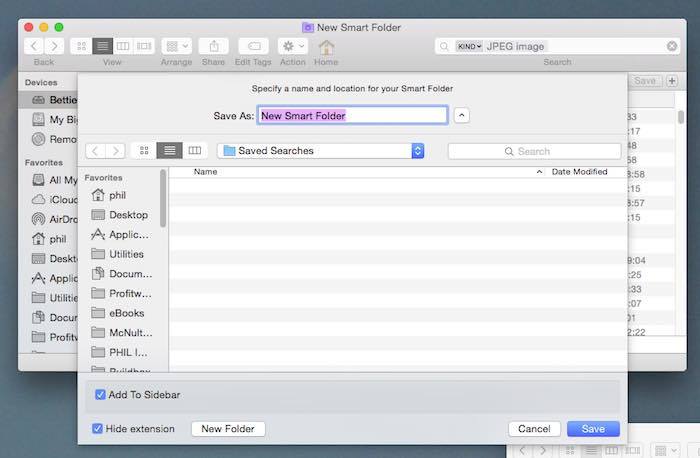Select PHIL I... in the dialog sidebar
This screenshot has height=458, width=700.
pyautogui.click(x=120, y=352)
